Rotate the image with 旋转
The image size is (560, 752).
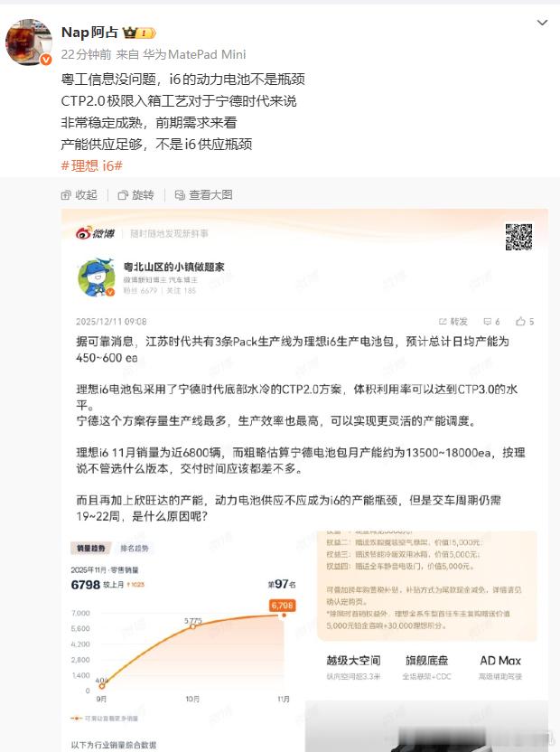pyautogui.click(x=136, y=194)
